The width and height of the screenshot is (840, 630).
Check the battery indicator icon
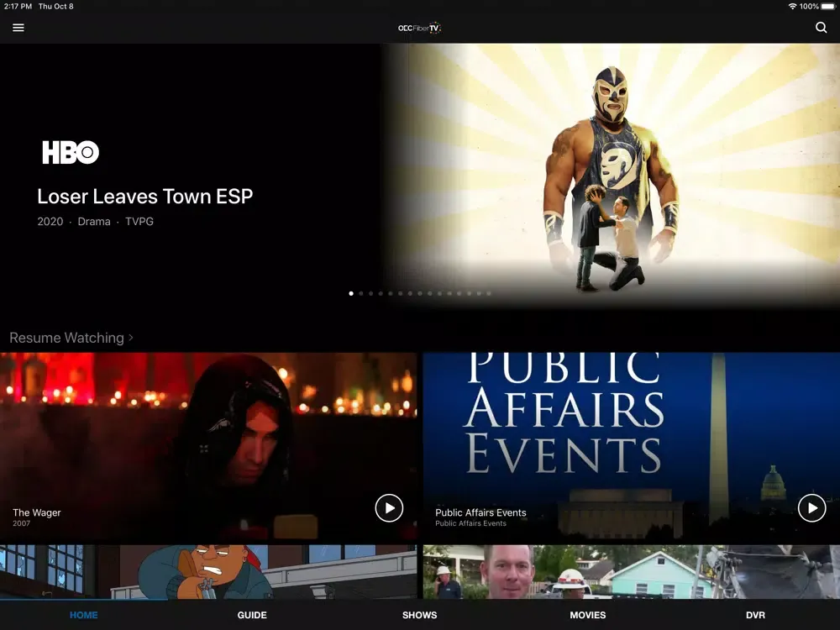[x=828, y=7]
